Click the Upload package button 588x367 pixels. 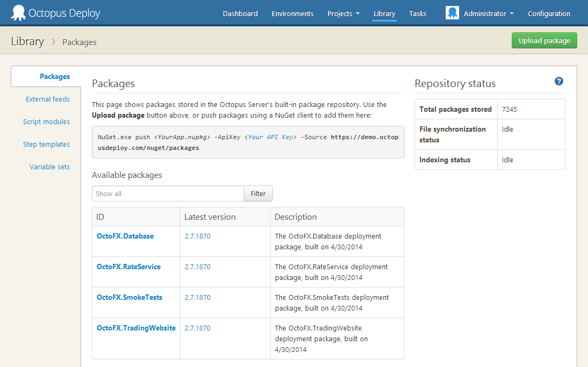pos(544,40)
